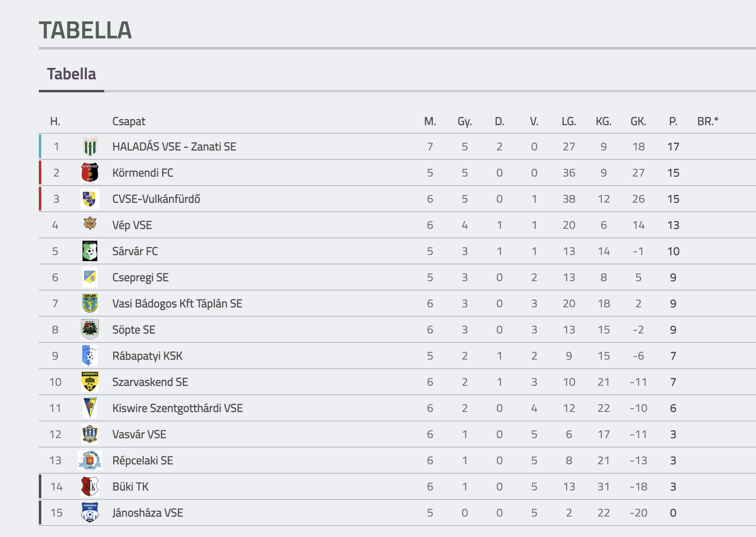Image resolution: width=756 pixels, height=537 pixels.
Task: Click the Sárvár FC club logo
Action: click(90, 251)
